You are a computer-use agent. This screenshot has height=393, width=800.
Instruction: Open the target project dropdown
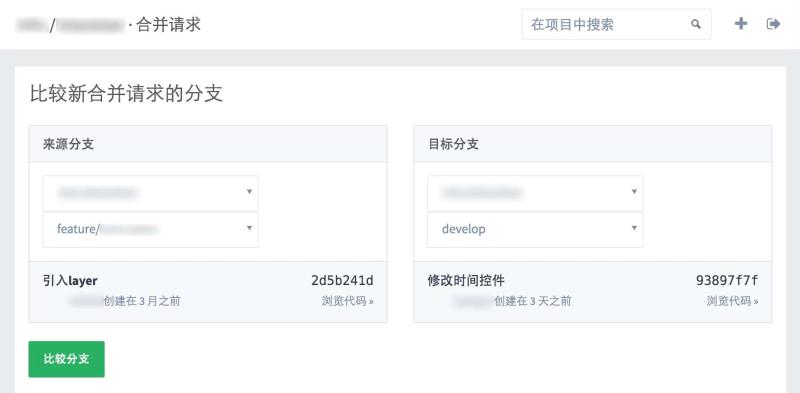pyautogui.click(x=535, y=193)
